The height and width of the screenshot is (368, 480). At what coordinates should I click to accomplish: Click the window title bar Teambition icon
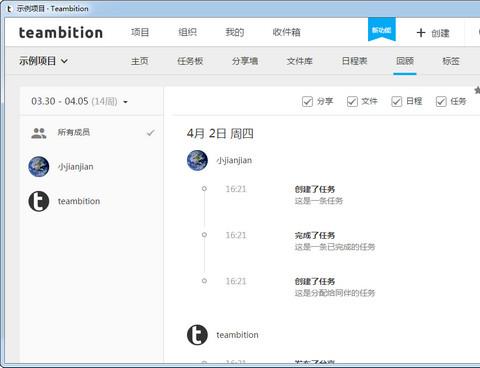9,9
